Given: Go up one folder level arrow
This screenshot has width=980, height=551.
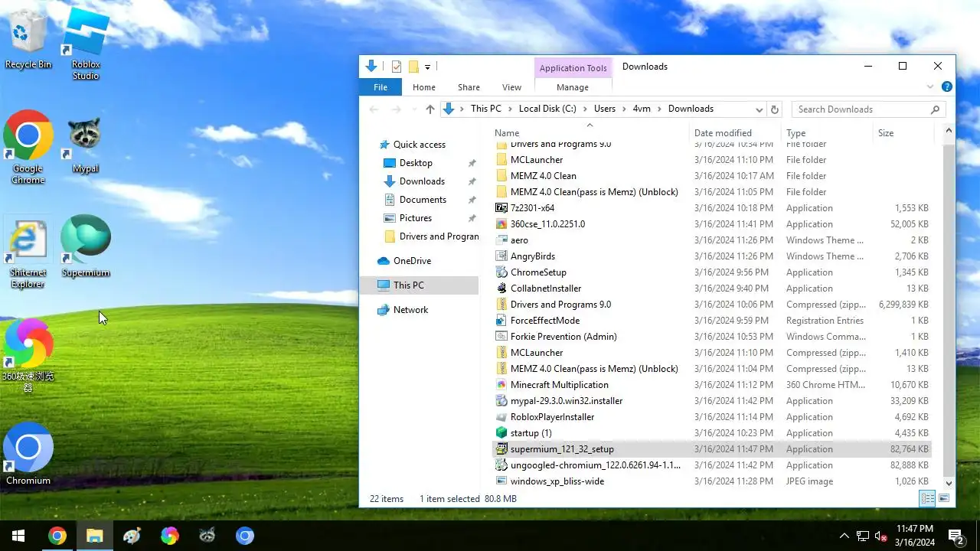Looking at the screenshot, I should [x=430, y=109].
